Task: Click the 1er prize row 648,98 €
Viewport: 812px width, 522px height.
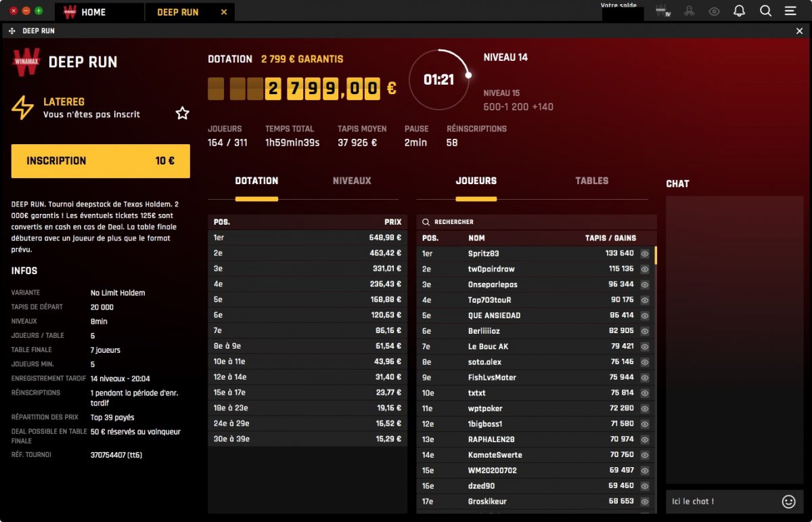Action: [x=308, y=238]
